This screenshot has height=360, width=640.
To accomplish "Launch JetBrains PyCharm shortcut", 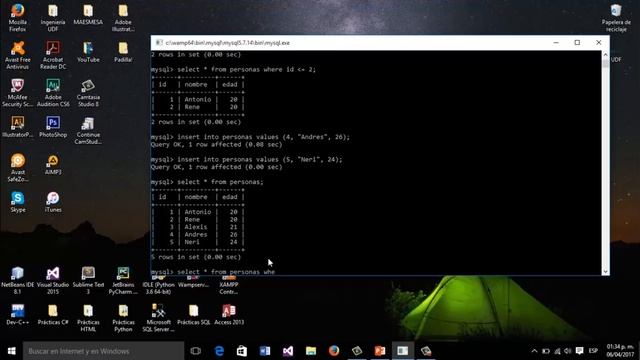I will click(x=123, y=280).
